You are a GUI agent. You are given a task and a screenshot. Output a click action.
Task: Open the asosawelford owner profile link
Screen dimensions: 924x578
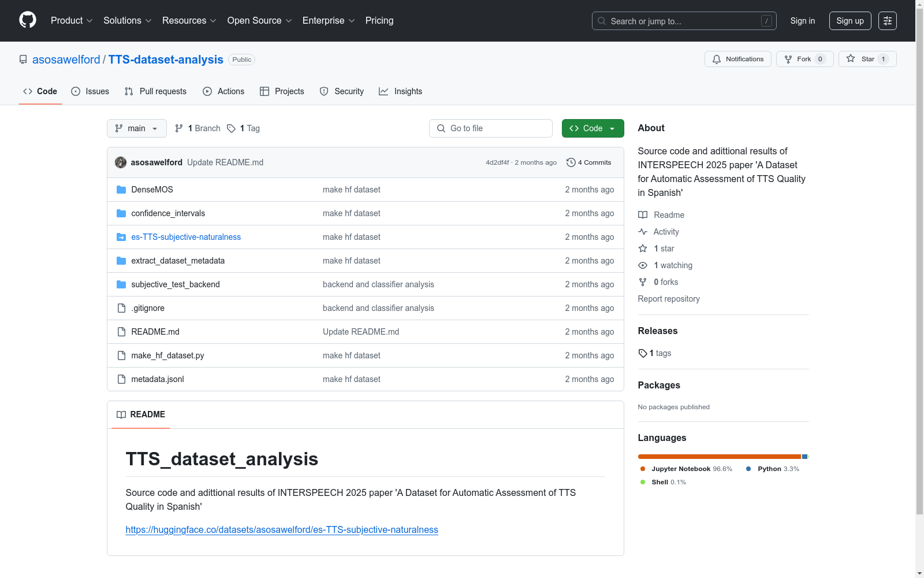[x=66, y=60]
